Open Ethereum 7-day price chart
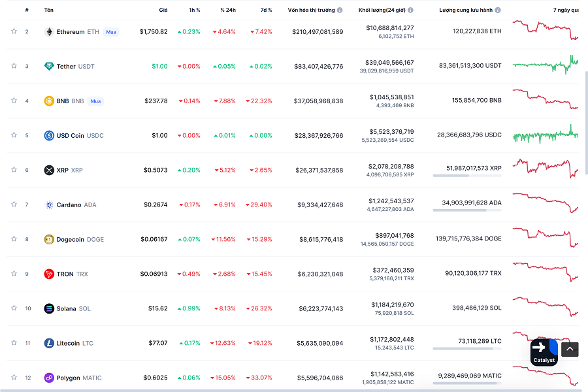The height and width of the screenshot is (392, 588). (546, 31)
